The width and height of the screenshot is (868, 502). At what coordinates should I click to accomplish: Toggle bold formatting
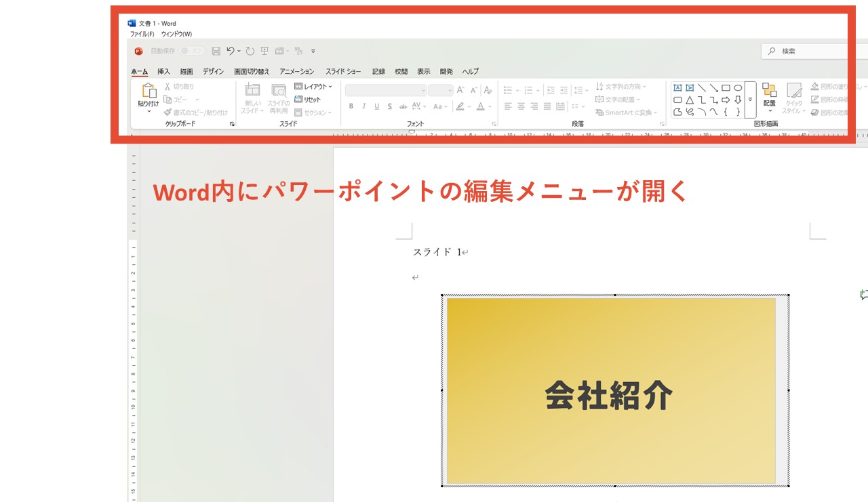pyautogui.click(x=351, y=106)
